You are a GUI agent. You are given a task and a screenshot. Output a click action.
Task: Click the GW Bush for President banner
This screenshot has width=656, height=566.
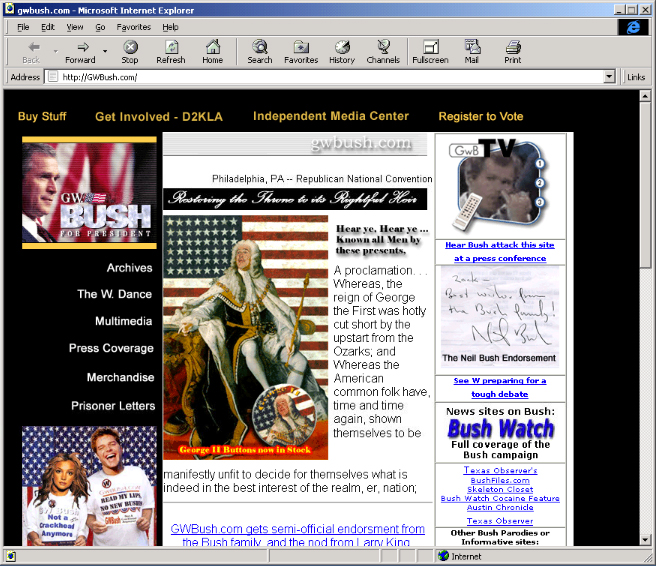[89, 194]
